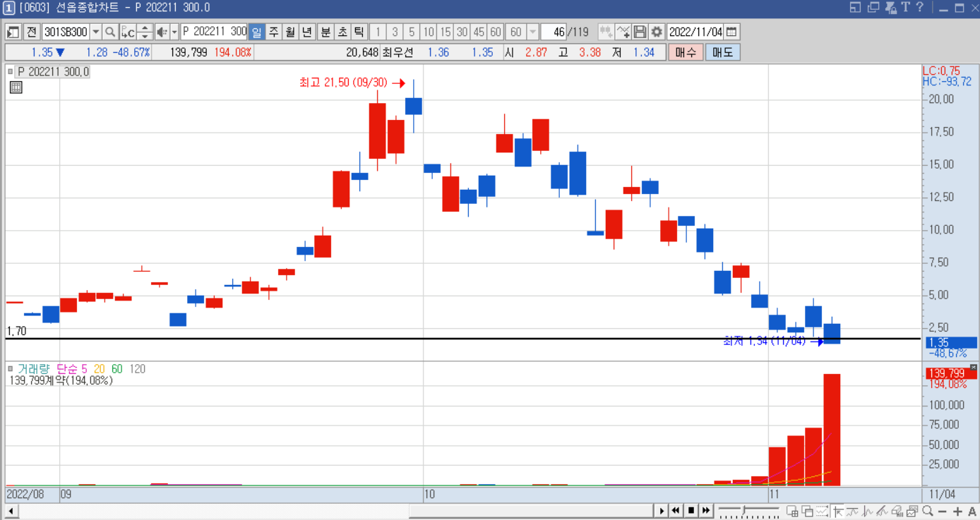This screenshot has width=980, height=520.
Task: Choose the 1 interval button
Action: click(378, 32)
